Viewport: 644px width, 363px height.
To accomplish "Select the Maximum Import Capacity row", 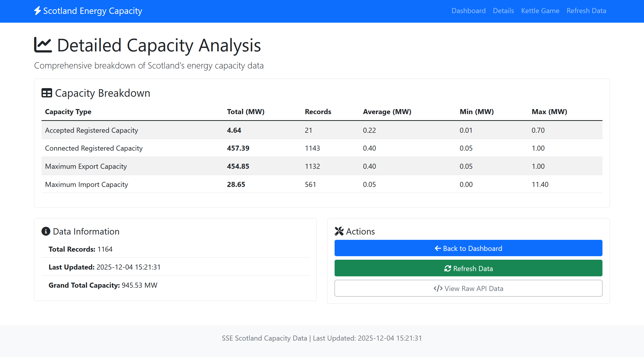I will pyautogui.click(x=86, y=184).
